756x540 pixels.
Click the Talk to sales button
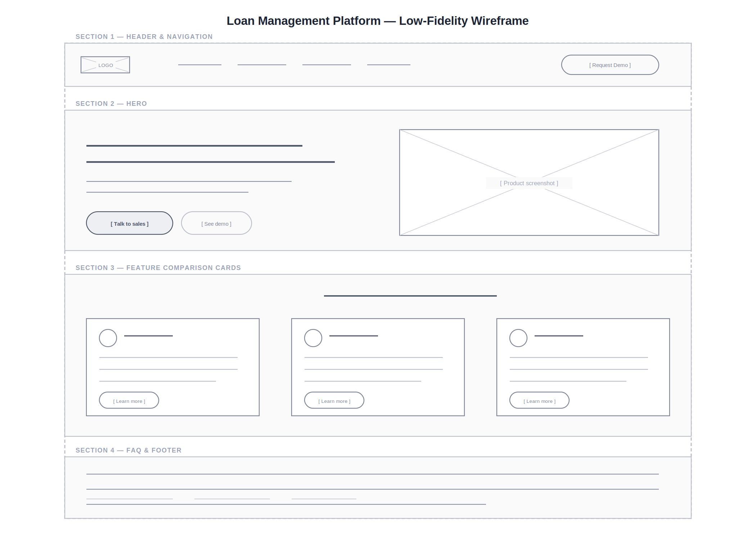pos(130,223)
